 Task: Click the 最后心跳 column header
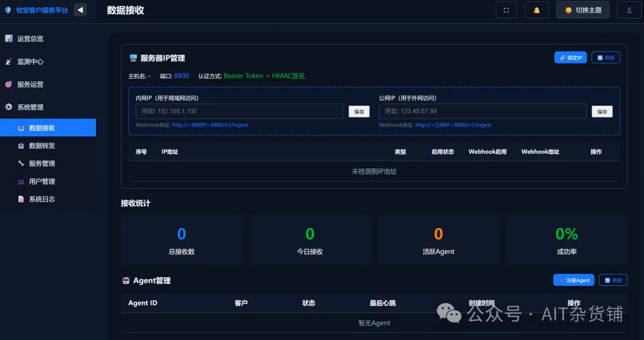point(382,303)
